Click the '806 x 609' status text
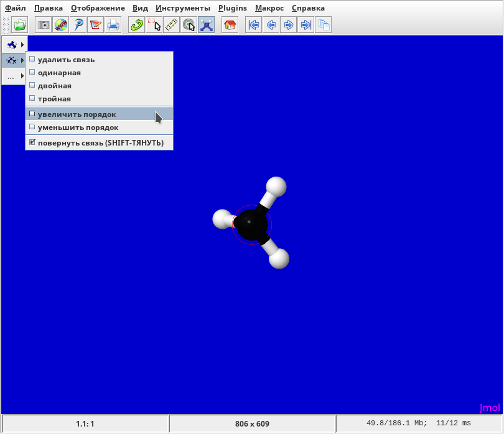The height and width of the screenshot is (434, 504). pyautogui.click(x=252, y=423)
